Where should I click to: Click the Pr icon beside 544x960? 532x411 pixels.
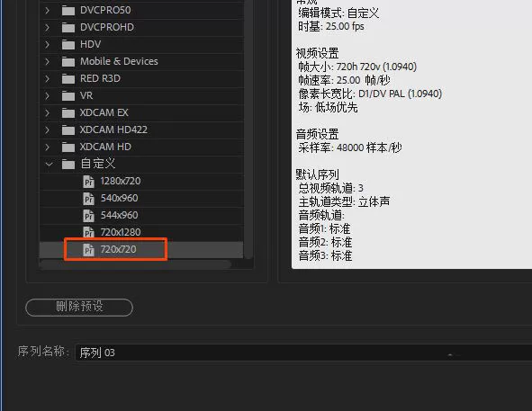pyautogui.click(x=88, y=216)
